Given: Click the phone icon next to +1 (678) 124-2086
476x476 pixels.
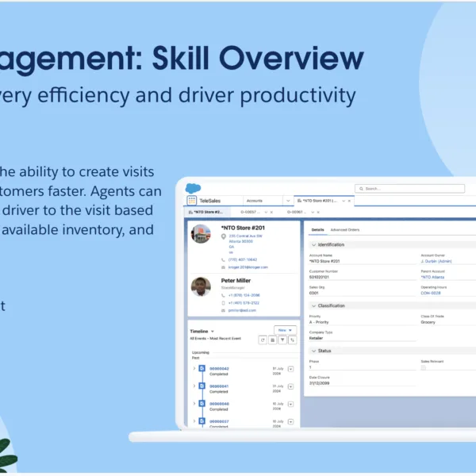Looking at the screenshot, I should 223,295.
